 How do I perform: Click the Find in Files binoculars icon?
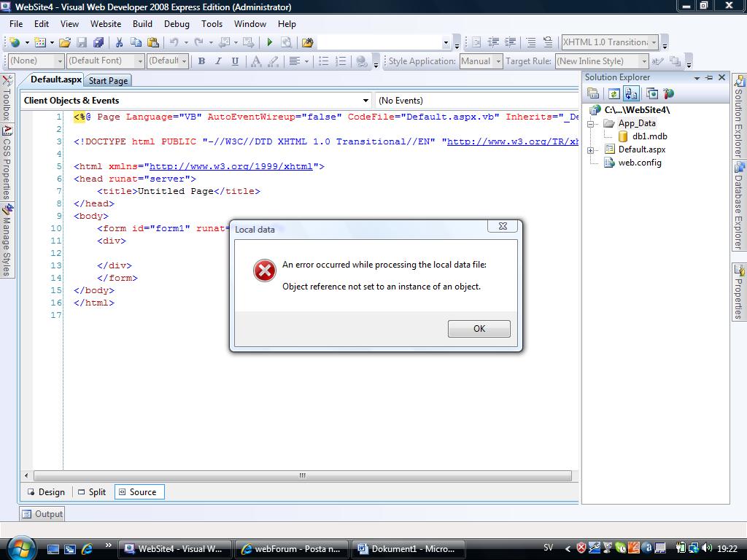tap(308, 42)
